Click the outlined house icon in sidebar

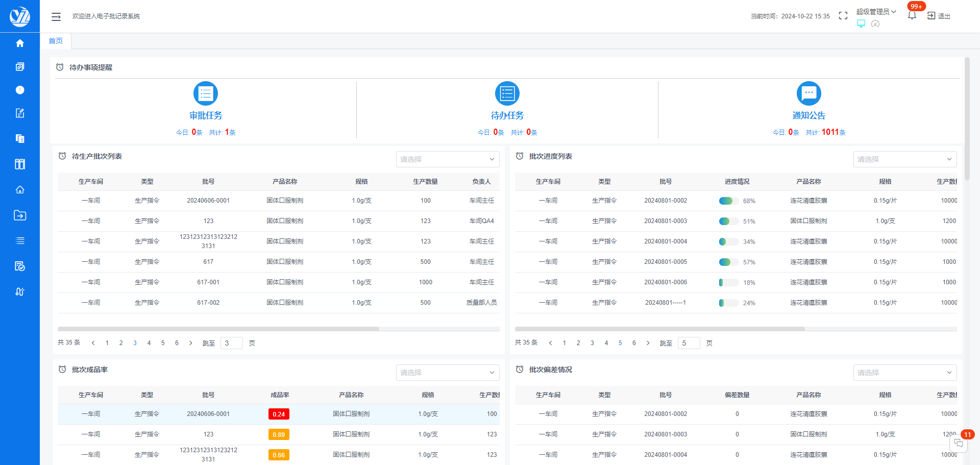[x=20, y=189]
